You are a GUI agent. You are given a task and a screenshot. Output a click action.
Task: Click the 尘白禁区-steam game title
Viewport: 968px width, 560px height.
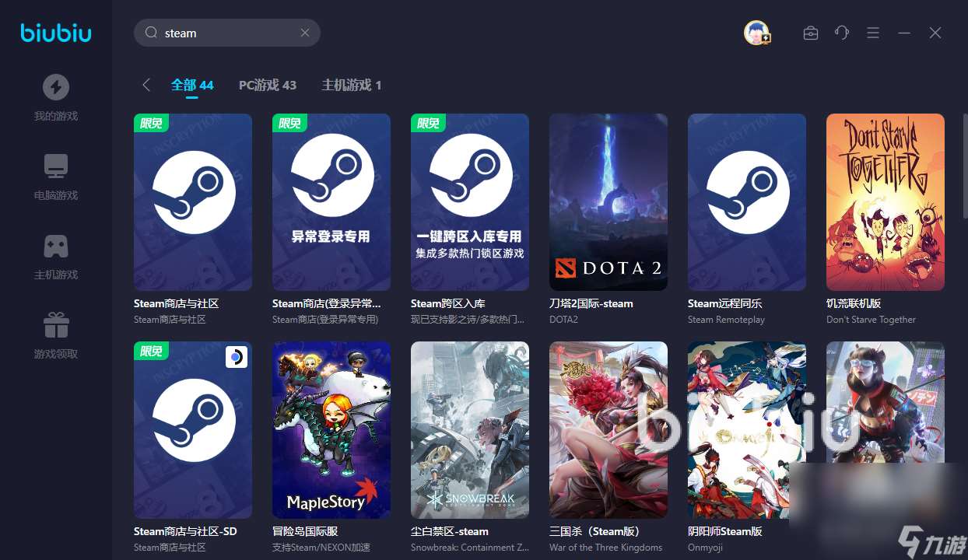point(449,531)
